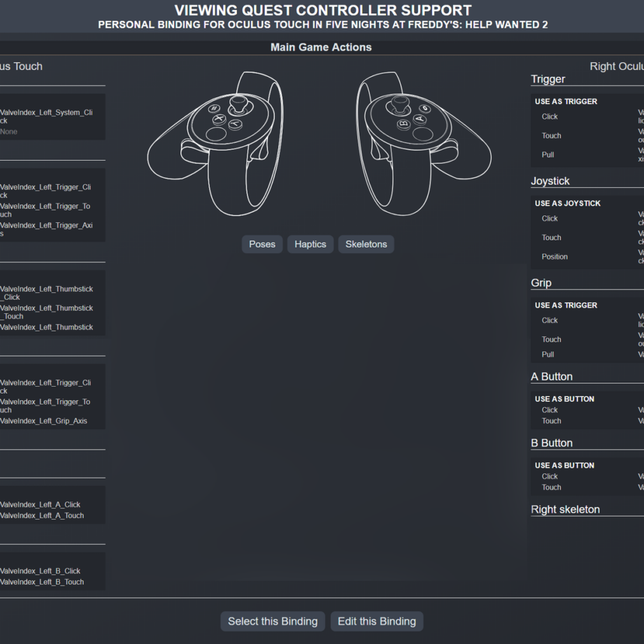
Task: Click the Oculus button on the right controller diagram
Action: (424, 108)
